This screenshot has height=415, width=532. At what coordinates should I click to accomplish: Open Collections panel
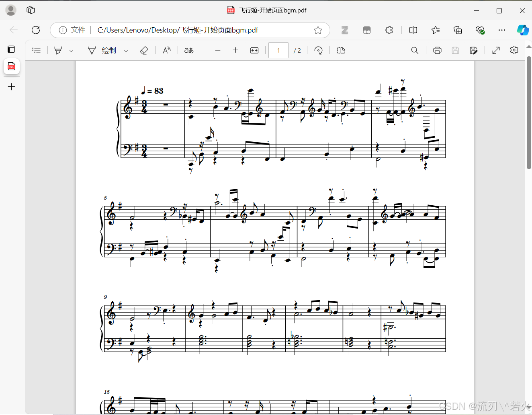tap(458, 30)
